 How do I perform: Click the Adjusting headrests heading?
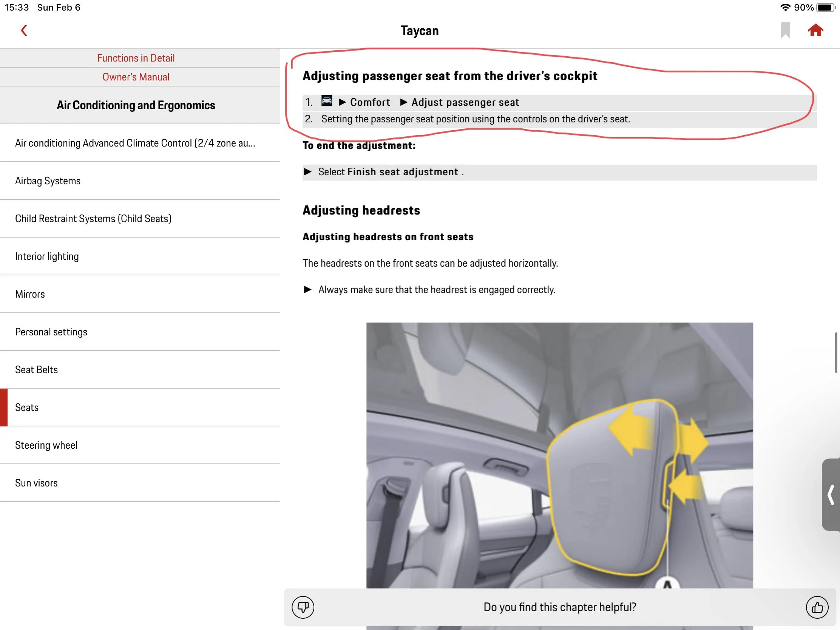coord(361,210)
